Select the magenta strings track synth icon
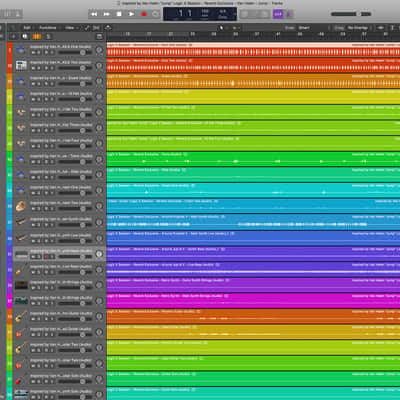This screenshot has height=400, width=400. pyautogui.click(x=21, y=300)
